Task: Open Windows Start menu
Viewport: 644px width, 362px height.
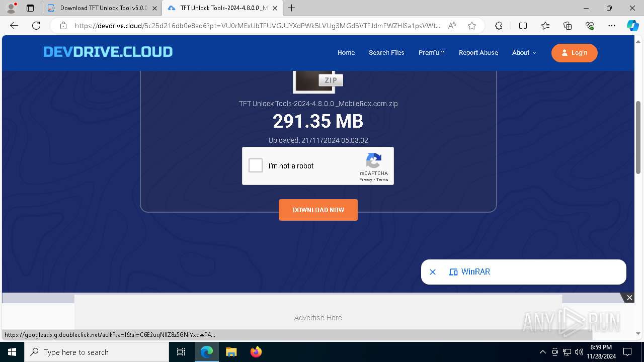Action: pyautogui.click(x=12, y=352)
